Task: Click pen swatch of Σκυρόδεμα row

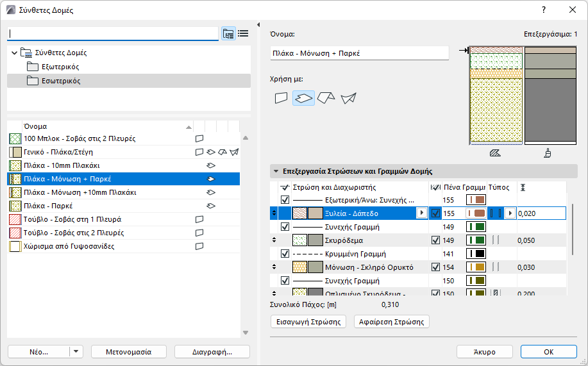Action: point(476,240)
